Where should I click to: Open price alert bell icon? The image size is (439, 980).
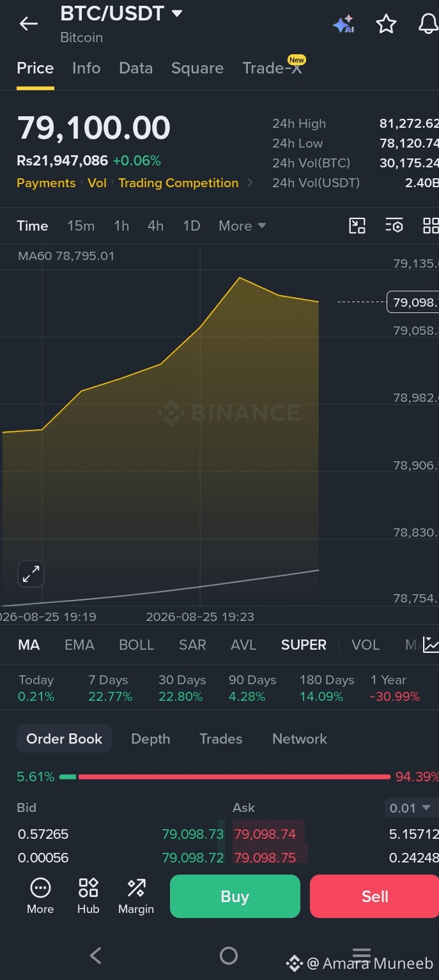427,24
